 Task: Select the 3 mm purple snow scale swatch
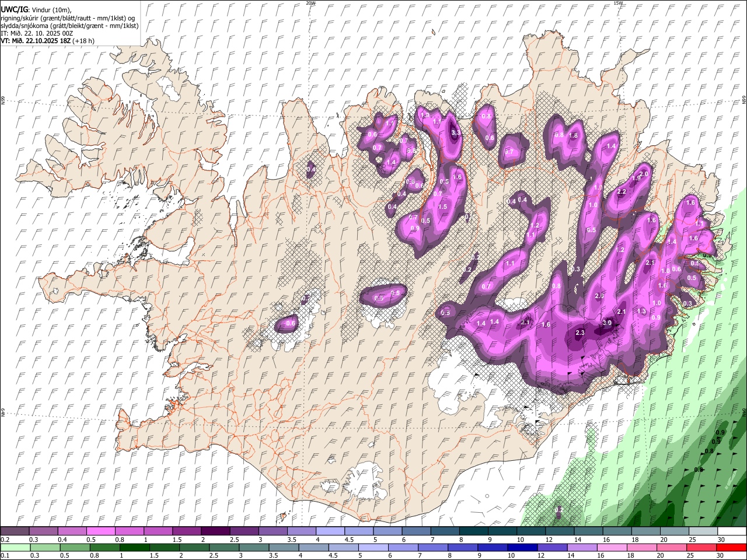click(273, 531)
